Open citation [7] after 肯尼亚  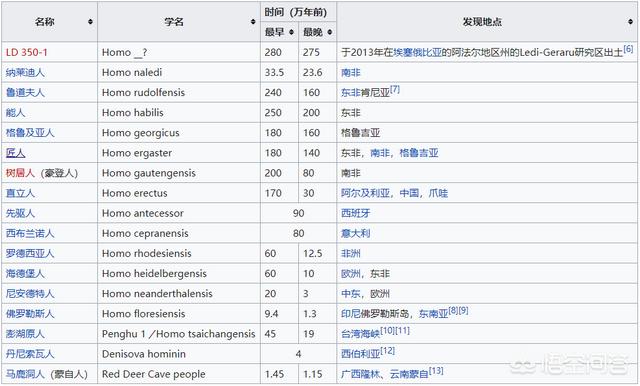[x=395, y=89]
